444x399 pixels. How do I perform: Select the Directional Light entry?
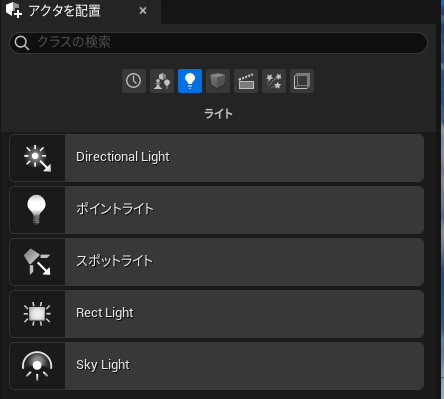(x=217, y=158)
